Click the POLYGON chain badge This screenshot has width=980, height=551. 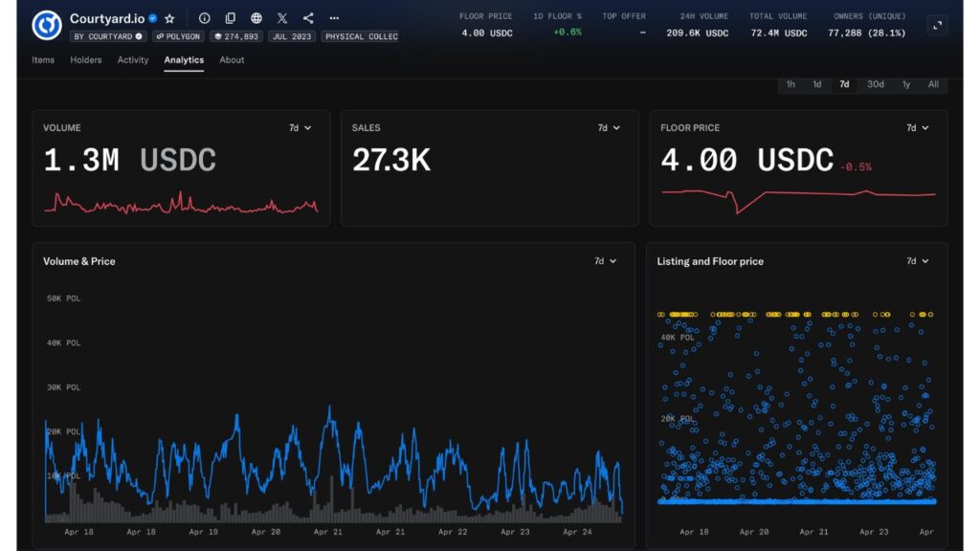(x=176, y=36)
